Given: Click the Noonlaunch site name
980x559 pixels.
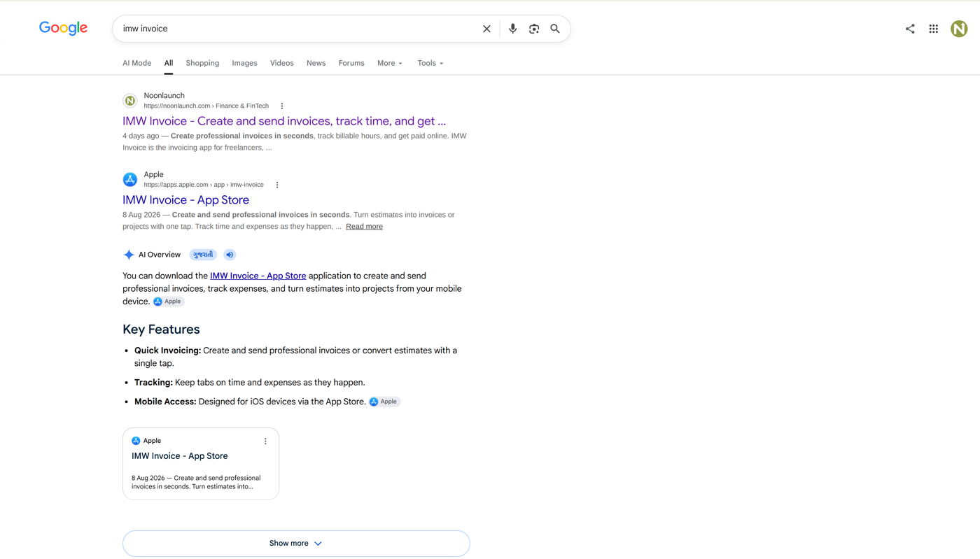Looking at the screenshot, I should click(x=164, y=96).
